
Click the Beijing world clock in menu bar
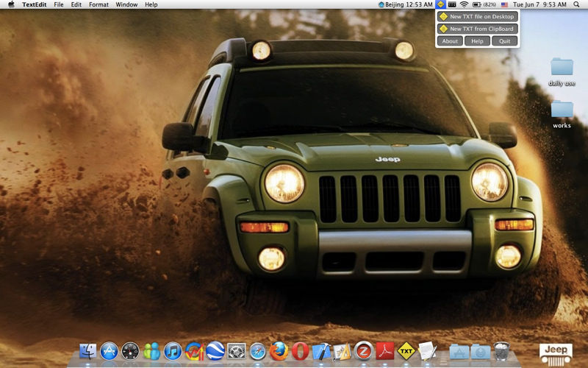pos(406,4)
